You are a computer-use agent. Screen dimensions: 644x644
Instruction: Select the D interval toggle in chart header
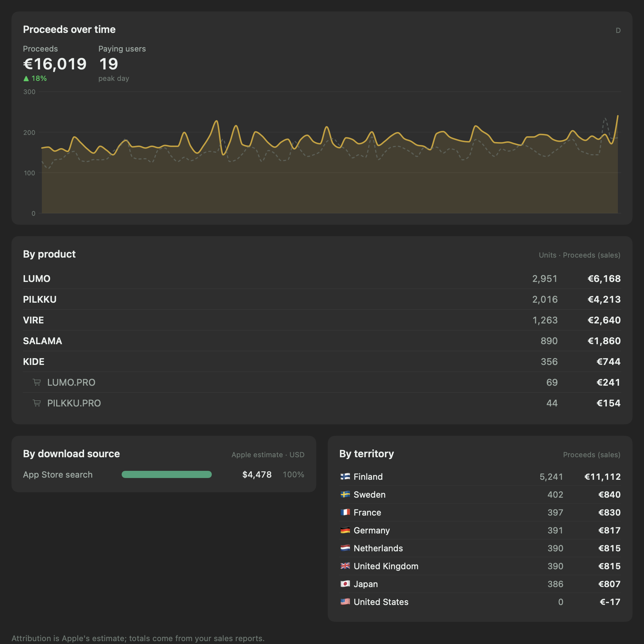[x=618, y=30]
